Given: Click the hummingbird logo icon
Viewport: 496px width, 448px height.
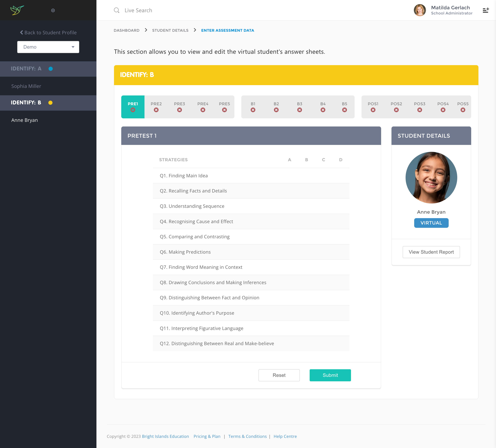Looking at the screenshot, I should 17,10.
